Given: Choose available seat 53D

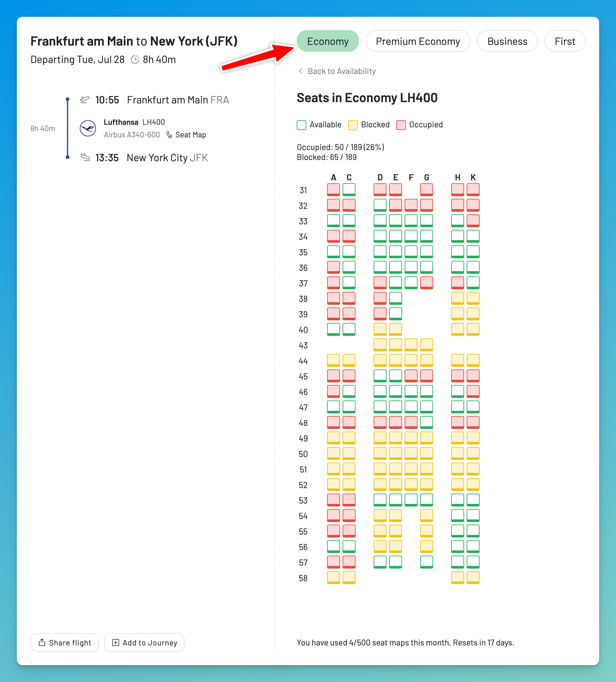Looking at the screenshot, I should (380, 500).
